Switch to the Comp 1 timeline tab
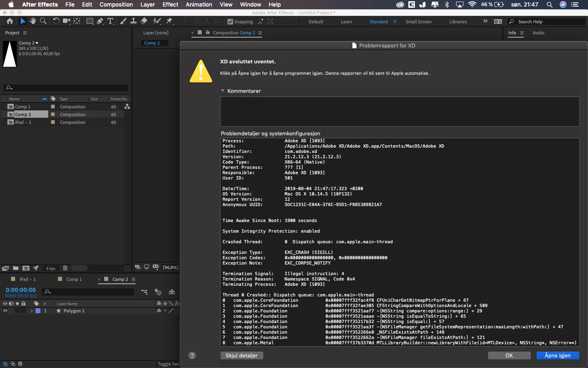Viewport: 588px width, 368px height. point(74,279)
